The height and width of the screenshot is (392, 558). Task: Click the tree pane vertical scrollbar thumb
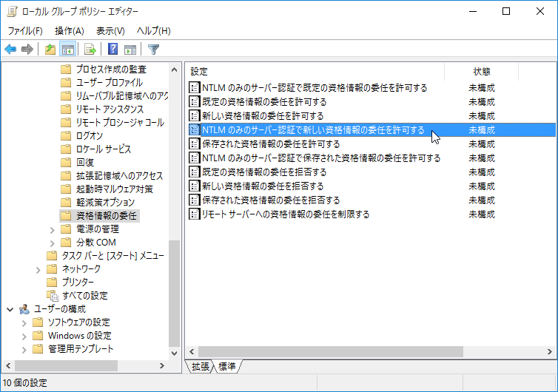pyautogui.click(x=174, y=293)
